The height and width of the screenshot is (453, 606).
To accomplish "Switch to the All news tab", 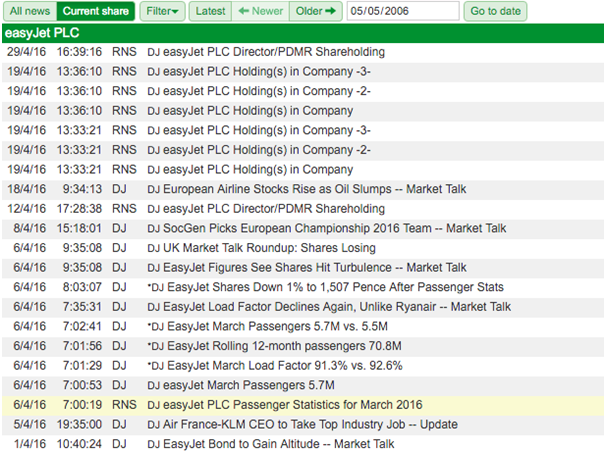I will [x=30, y=11].
